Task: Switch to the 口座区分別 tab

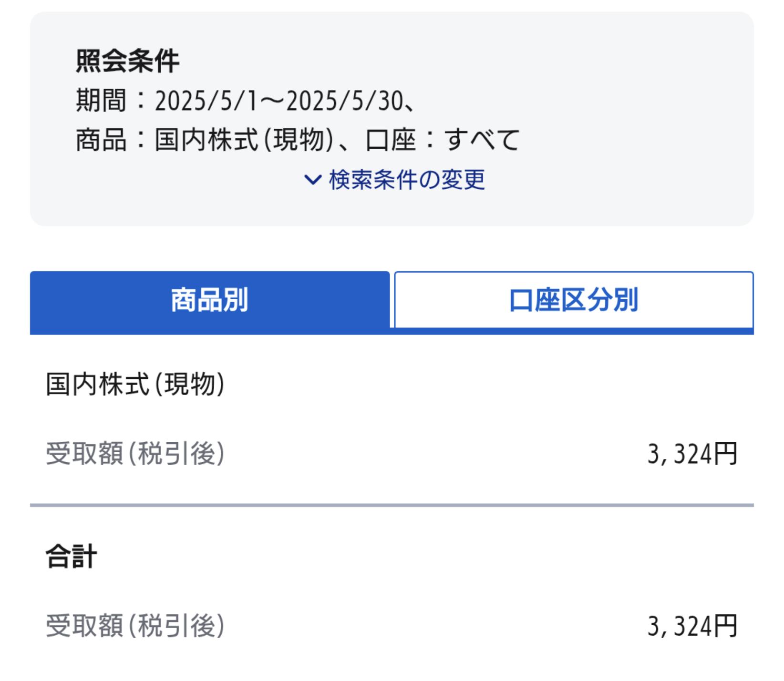Action: click(x=574, y=300)
